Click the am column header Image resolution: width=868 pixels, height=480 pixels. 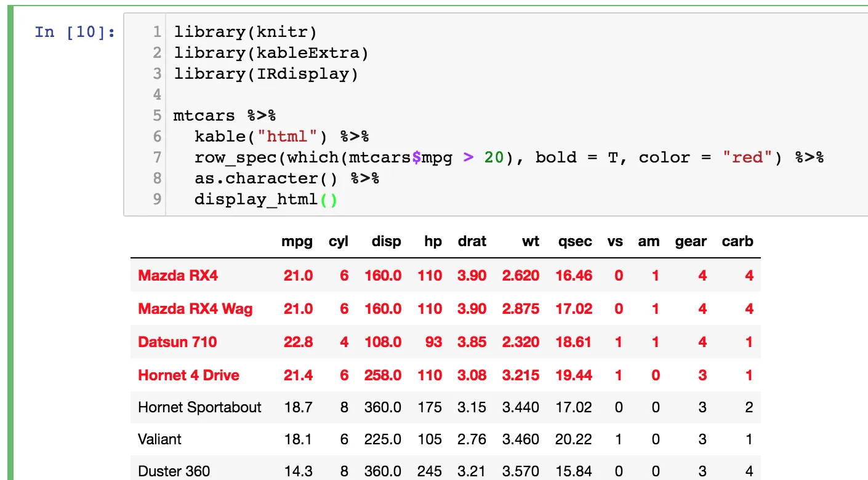(x=649, y=242)
